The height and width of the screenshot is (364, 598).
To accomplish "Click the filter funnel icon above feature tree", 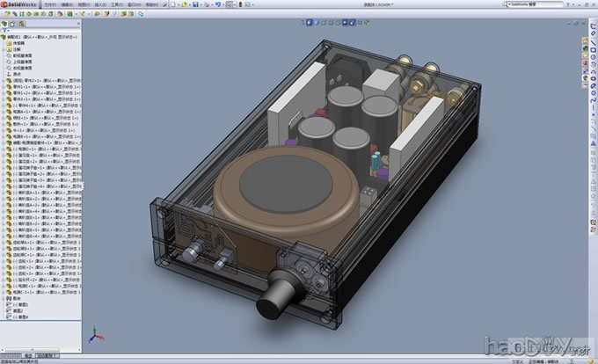I will click(x=6, y=29).
